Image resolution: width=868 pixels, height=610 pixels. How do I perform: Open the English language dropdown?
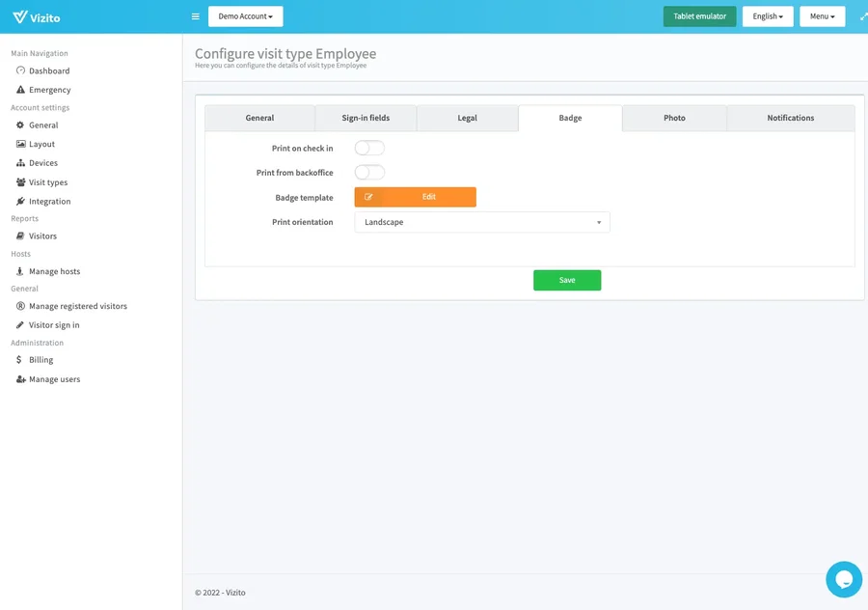point(768,16)
